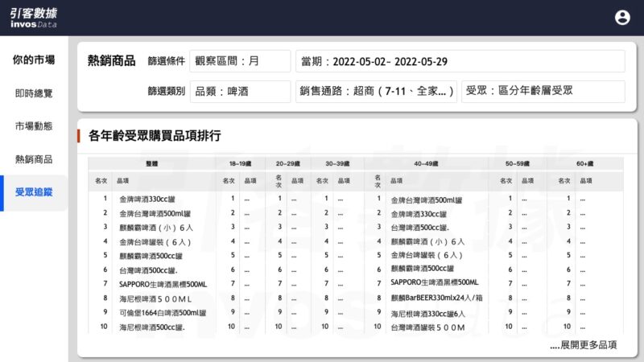
Task: Select the 整體 column header
Action: click(151, 162)
